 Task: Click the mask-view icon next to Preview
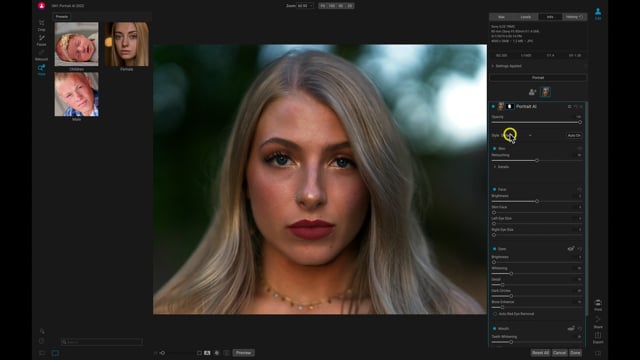217,353
